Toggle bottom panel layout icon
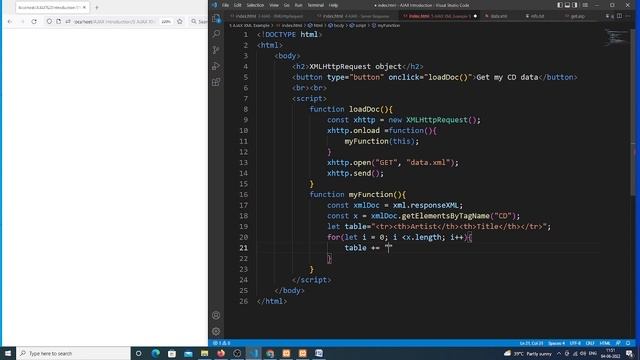640x360 pixels. point(567,5)
